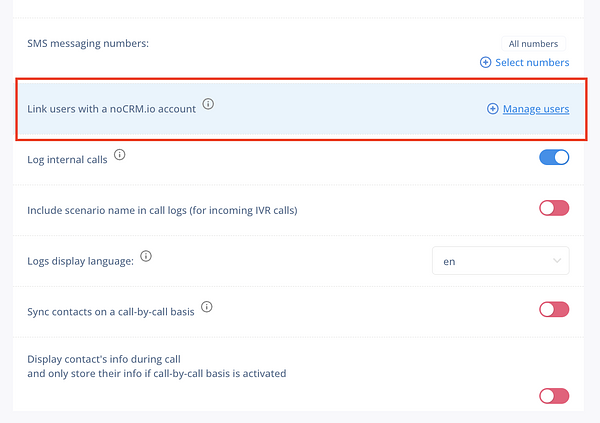The width and height of the screenshot is (600, 423).
Task: Follow the Manage users link
Action: [536, 109]
